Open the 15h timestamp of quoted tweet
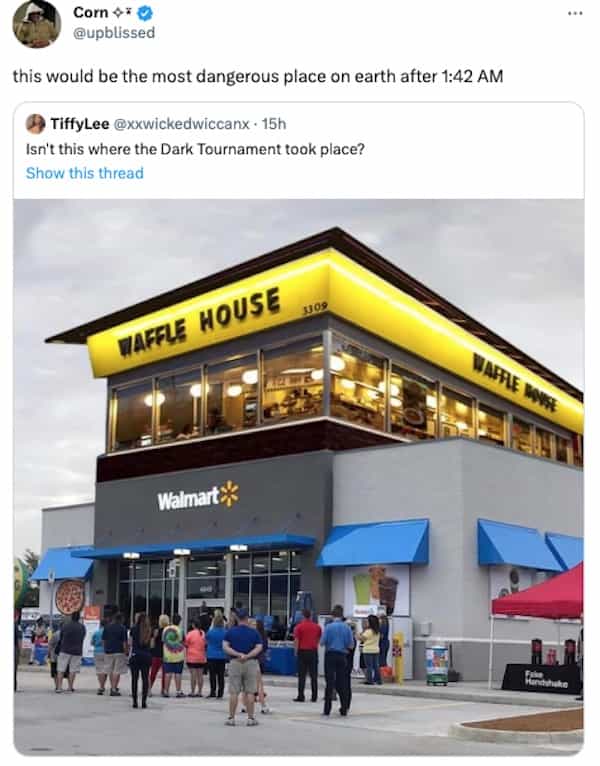Image resolution: width=600 pixels, height=766 pixels. tap(274, 124)
